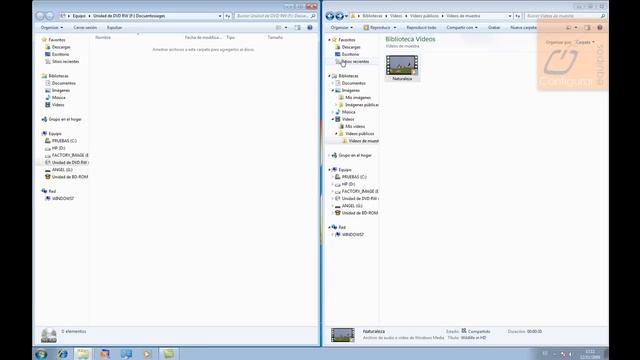Go back in the Videos library window
The width and height of the screenshot is (640, 360).
pos(330,16)
